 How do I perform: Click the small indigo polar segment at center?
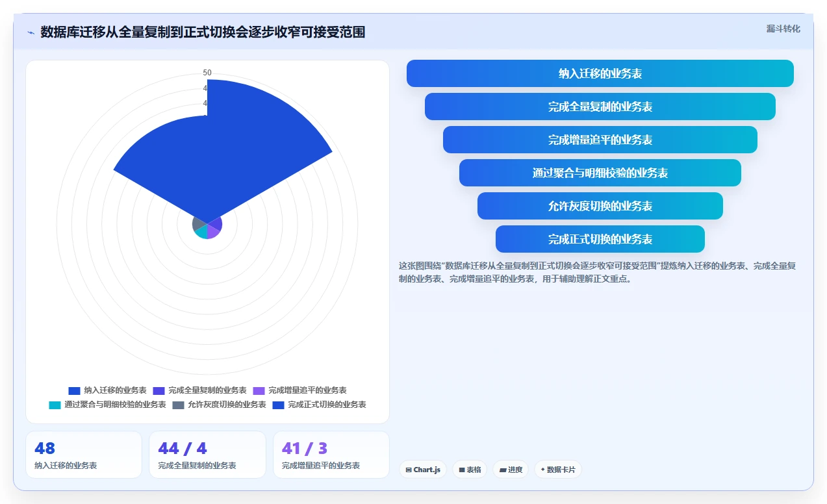[216, 223]
